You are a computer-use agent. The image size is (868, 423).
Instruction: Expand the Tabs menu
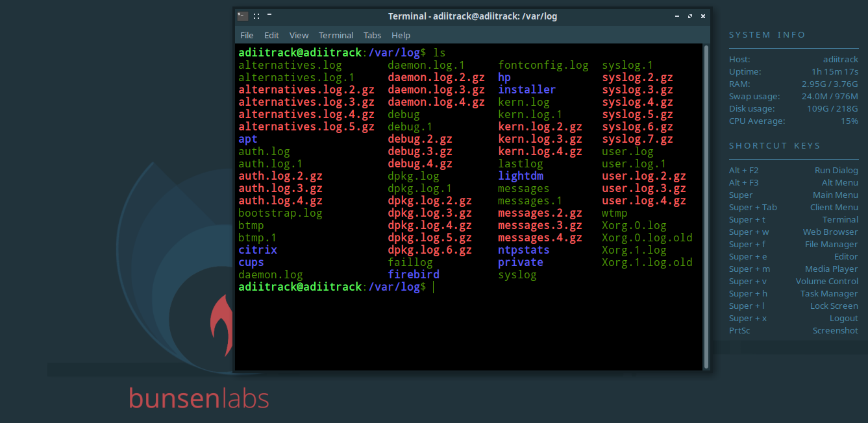[x=372, y=35]
